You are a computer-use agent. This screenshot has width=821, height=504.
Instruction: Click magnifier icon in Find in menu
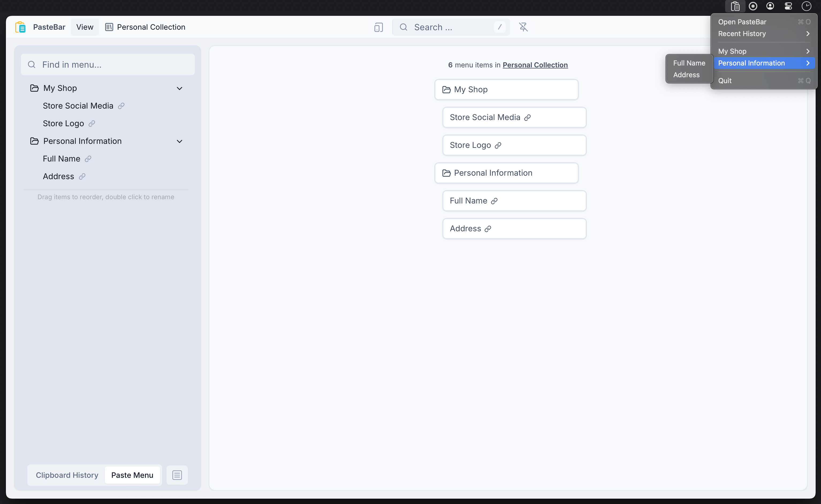[32, 64]
